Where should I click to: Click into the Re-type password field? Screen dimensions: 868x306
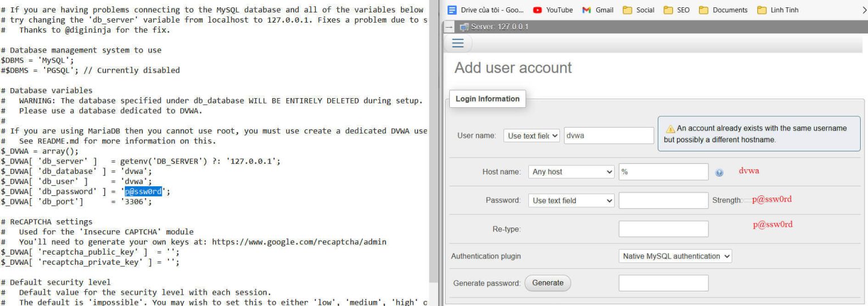(663, 229)
